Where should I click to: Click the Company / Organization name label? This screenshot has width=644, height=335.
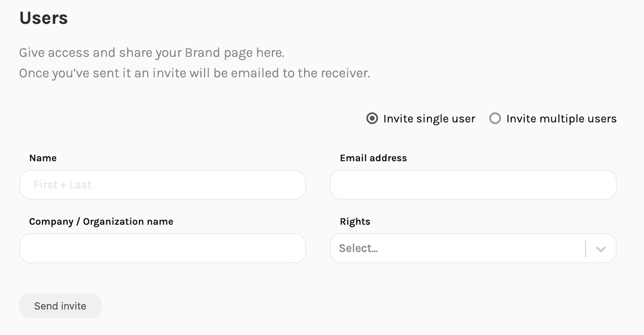coord(101,222)
